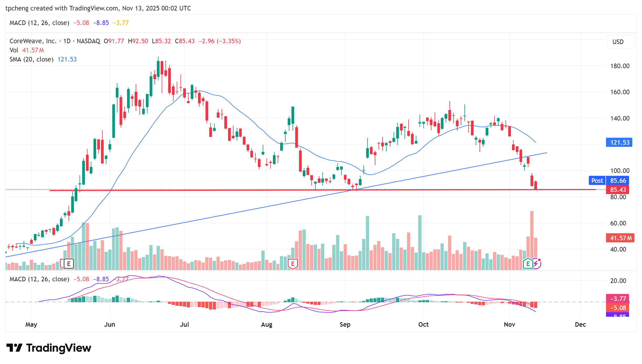The width and height of the screenshot is (642, 364).
Task: Click the Dec label on the time axis
Action: tap(580, 325)
